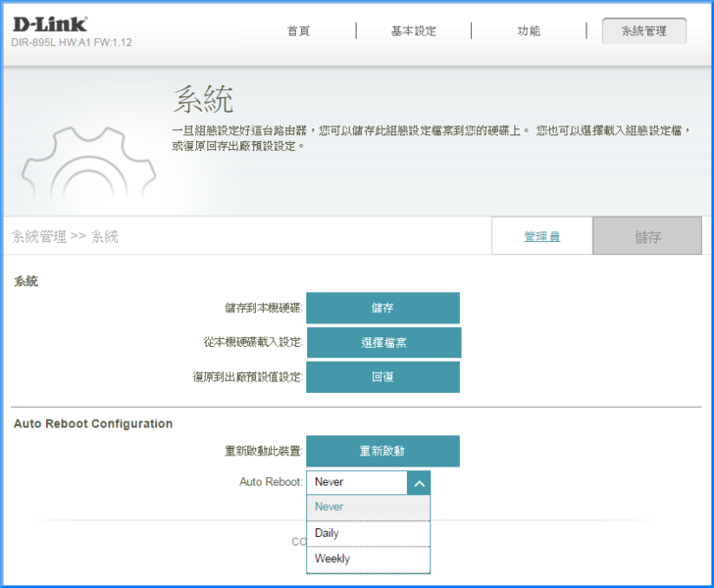Click 重新啟動 to reboot the device

pyautogui.click(x=382, y=451)
